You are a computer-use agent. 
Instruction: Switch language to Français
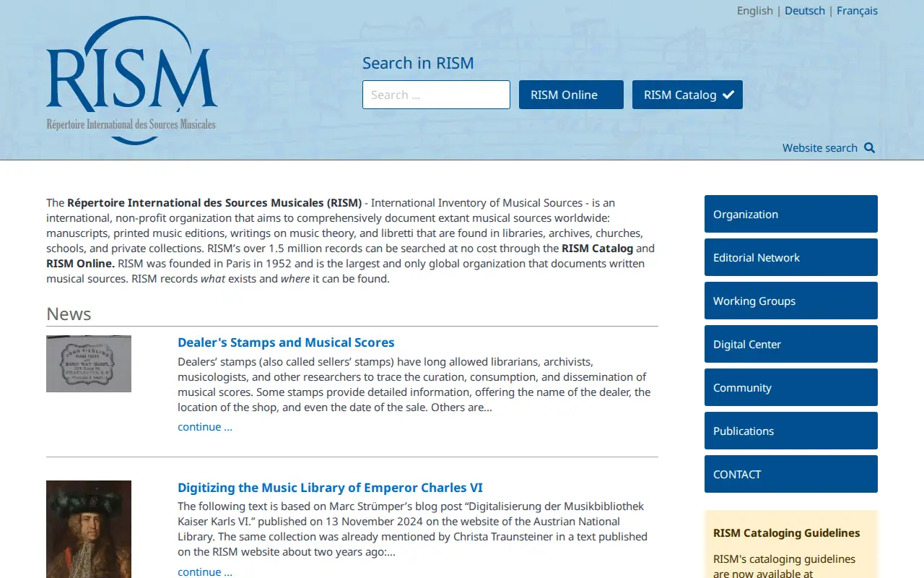coord(857,11)
